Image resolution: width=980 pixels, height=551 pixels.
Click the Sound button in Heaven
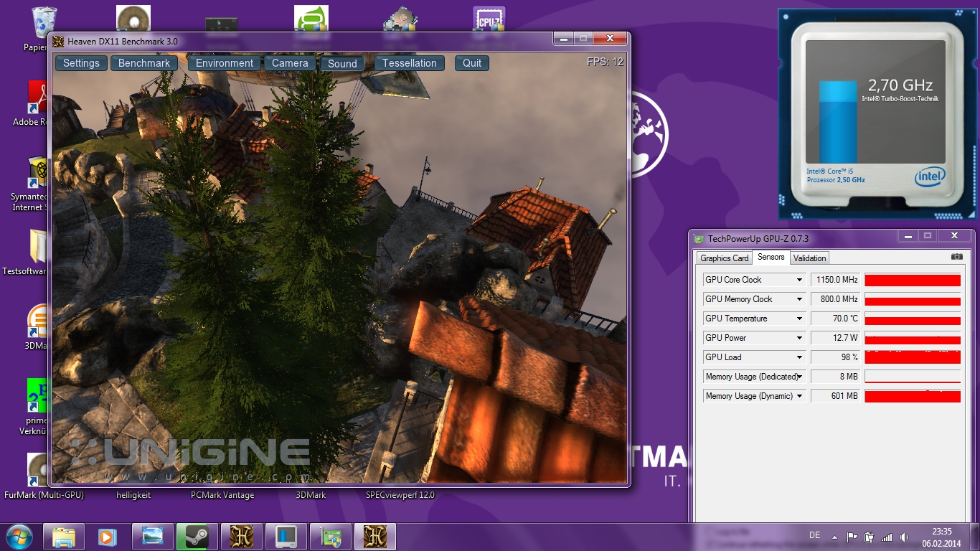coord(342,63)
